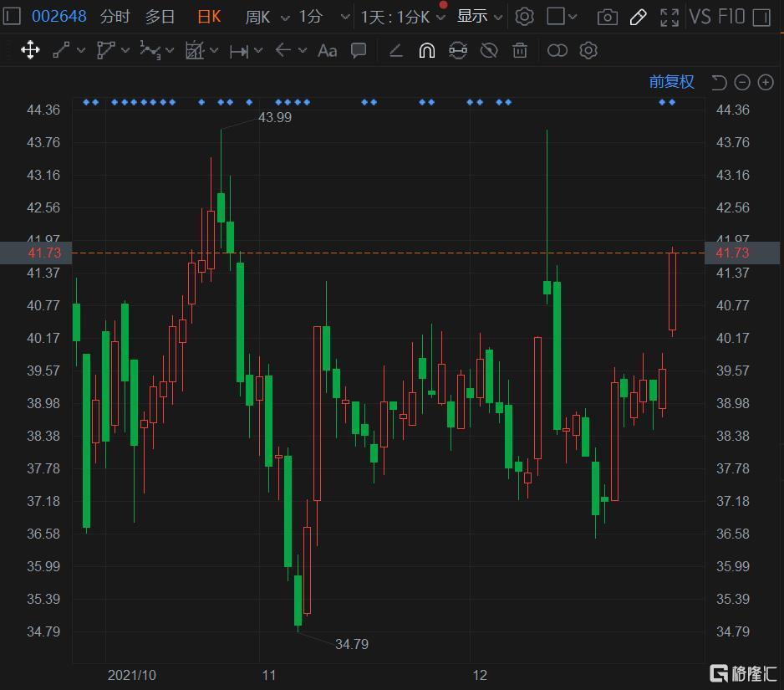Image resolution: width=784 pixels, height=690 pixels.
Task: Hide all drawings with eye-slash icon
Action: (x=489, y=50)
